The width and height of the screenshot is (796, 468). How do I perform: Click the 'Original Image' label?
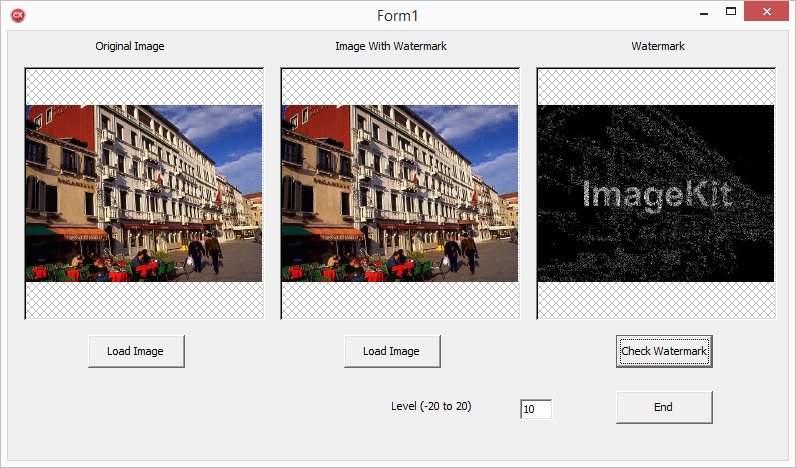click(130, 46)
